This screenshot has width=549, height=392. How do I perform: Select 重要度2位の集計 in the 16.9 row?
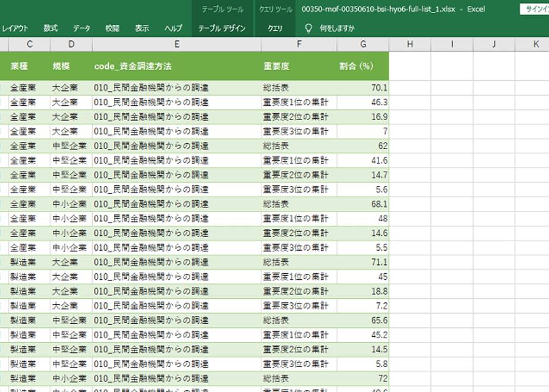tap(299, 117)
